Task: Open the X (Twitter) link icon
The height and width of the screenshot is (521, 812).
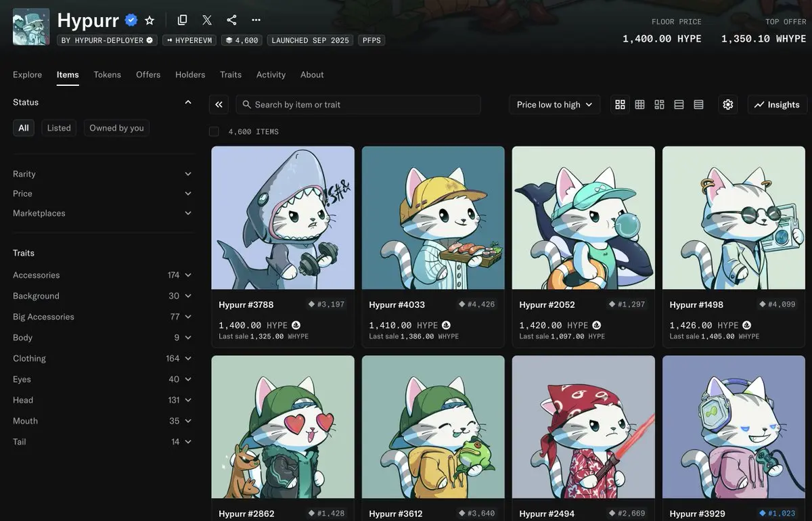Action: 207,20
